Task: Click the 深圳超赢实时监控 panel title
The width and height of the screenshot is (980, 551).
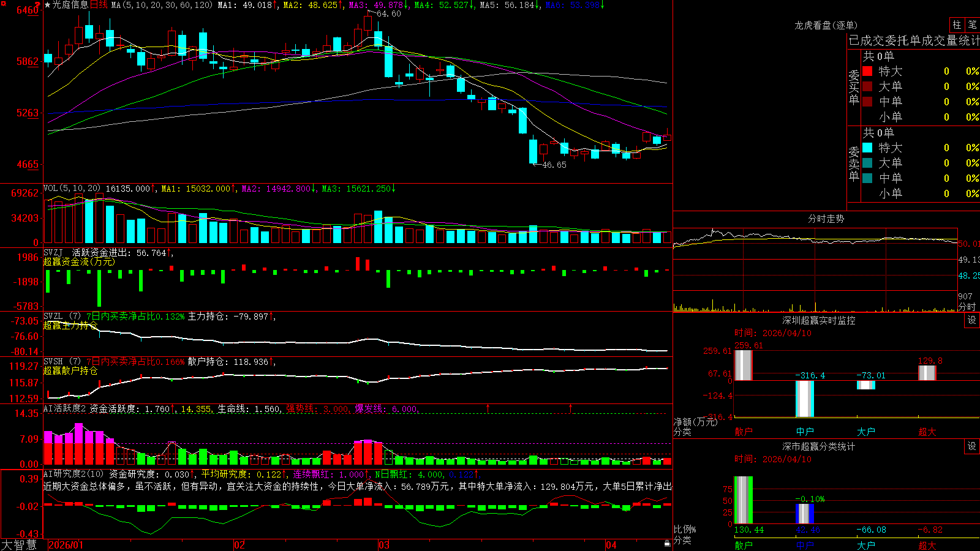Action: (x=819, y=320)
